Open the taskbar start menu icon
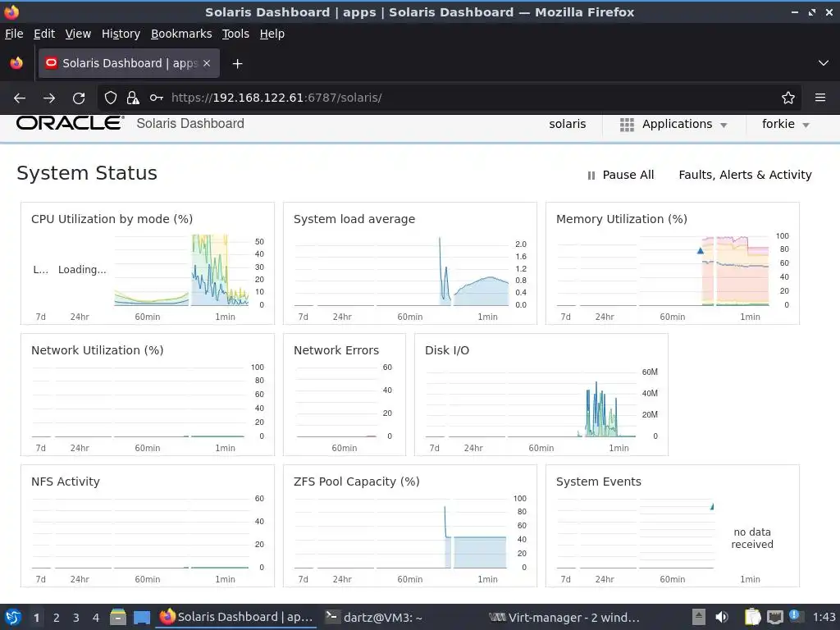The height and width of the screenshot is (630, 840). 12,617
